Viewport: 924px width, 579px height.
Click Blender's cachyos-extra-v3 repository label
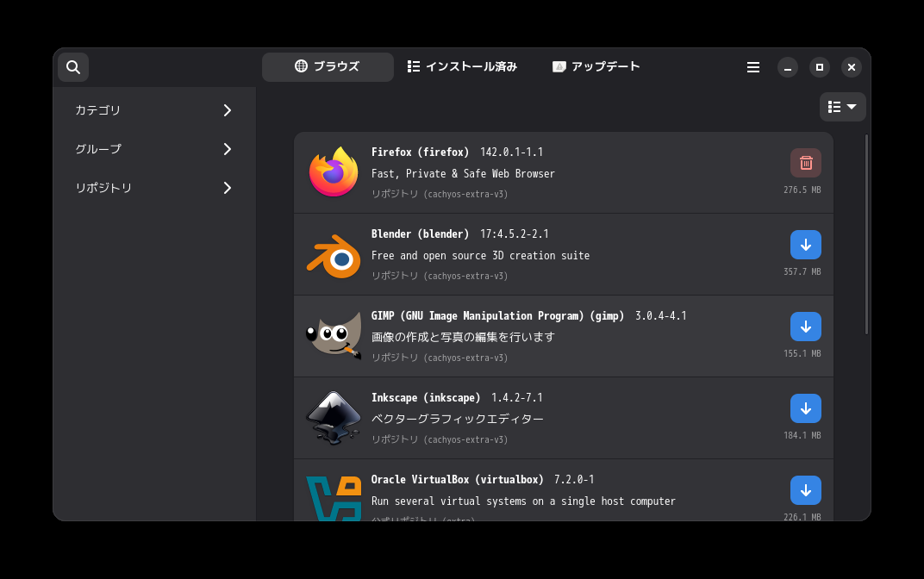(440, 276)
